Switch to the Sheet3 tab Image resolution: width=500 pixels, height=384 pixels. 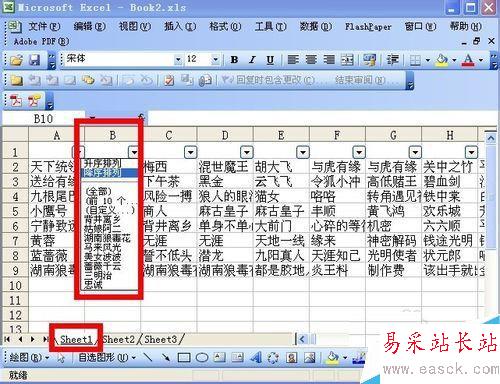[161, 339]
